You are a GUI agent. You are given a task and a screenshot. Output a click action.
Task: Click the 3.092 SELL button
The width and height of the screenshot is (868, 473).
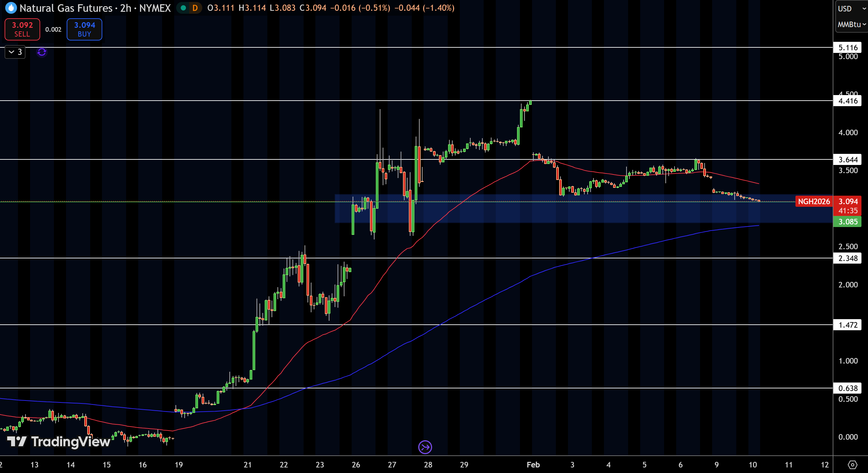coord(22,29)
